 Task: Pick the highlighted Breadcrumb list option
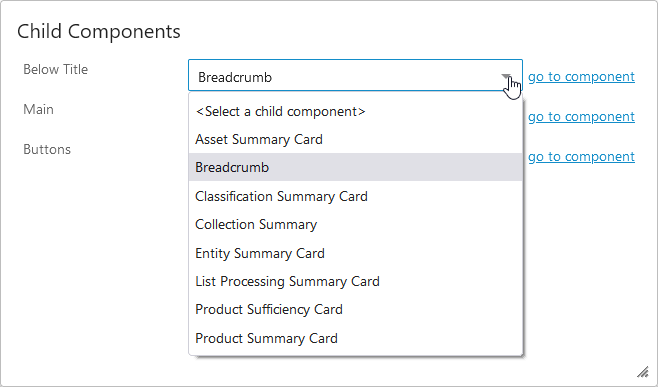[x=355, y=167]
